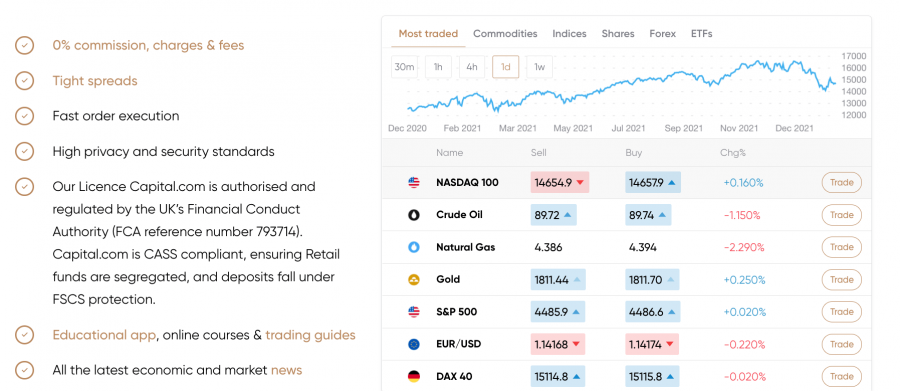Click NASDAQ 100 red sell price 14654.9
The image size is (900, 391).
(x=560, y=183)
